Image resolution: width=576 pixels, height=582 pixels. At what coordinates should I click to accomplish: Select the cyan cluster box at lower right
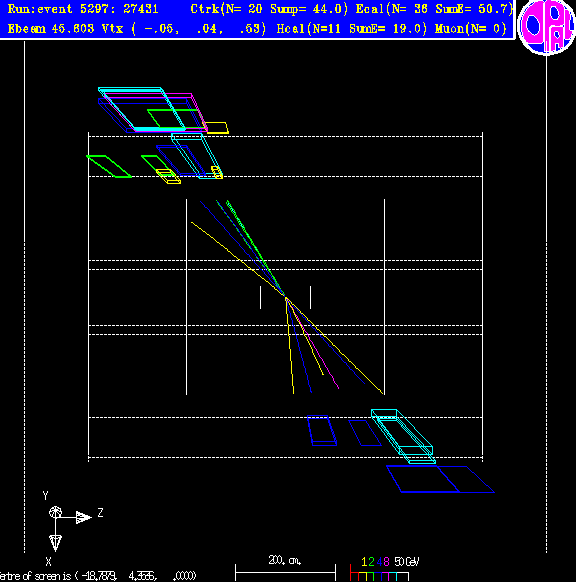tap(403, 436)
